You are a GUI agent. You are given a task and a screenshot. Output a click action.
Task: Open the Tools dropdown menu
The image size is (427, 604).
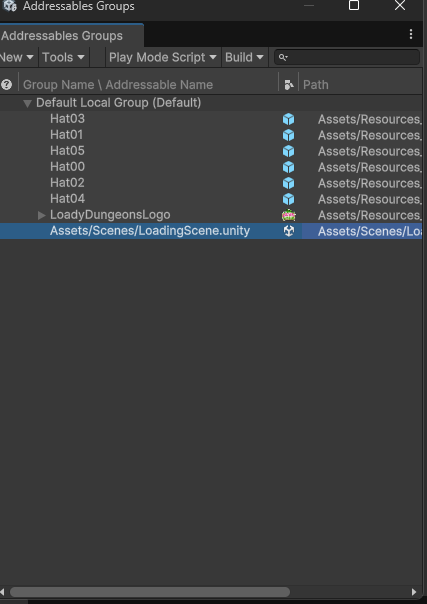[64, 57]
